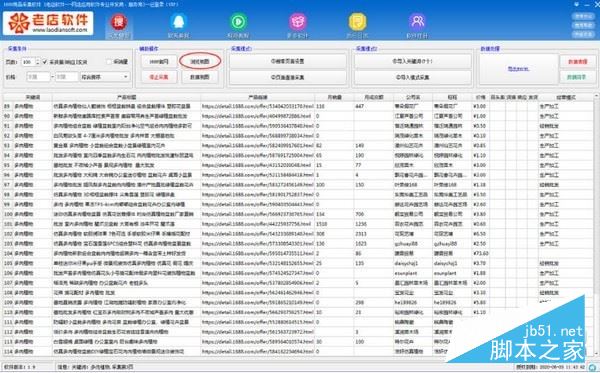The width and height of the screenshot is (600, 373).
Task: Click the round teal icon in the status bar corner
Action: [593, 368]
